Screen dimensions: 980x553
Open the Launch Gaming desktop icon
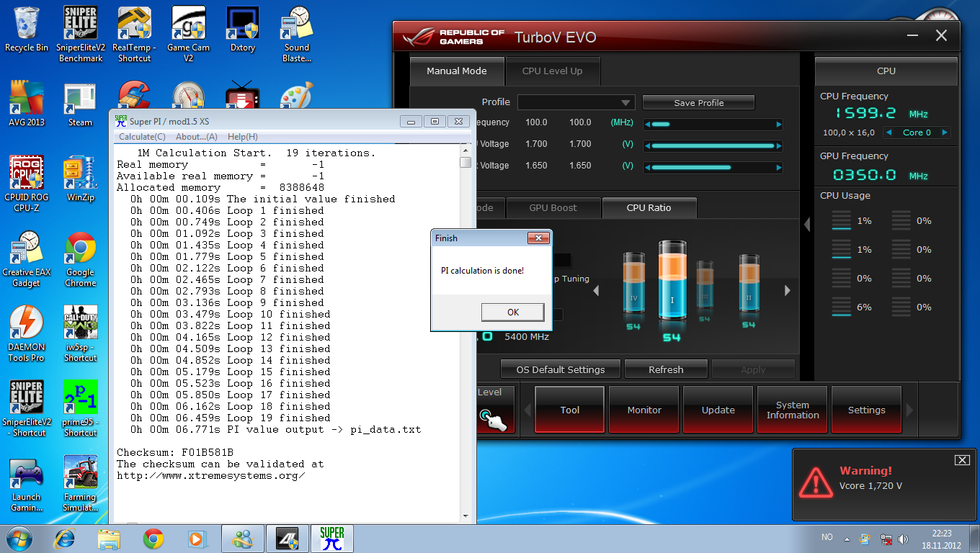[27, 484]
